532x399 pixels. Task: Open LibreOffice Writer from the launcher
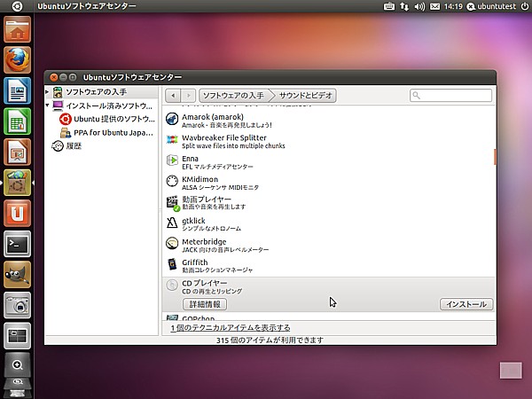(x=18, y=90)
